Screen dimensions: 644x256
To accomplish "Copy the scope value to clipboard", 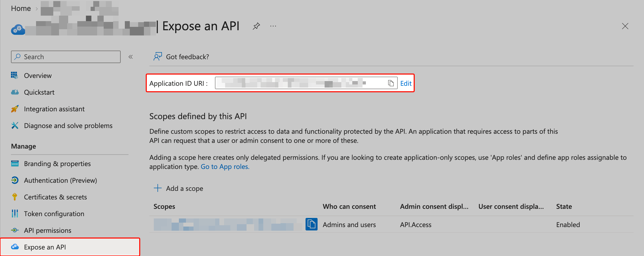I will [311, 224].
